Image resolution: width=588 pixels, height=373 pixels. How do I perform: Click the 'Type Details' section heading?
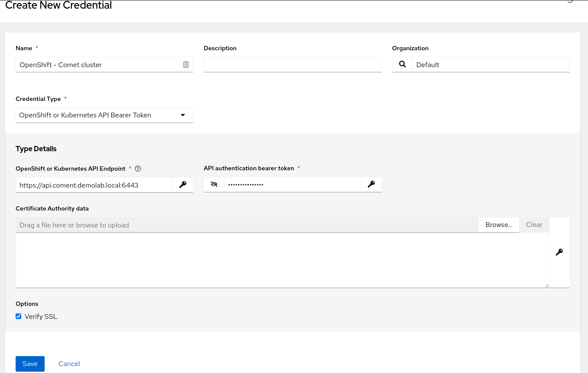click(36, 149)
